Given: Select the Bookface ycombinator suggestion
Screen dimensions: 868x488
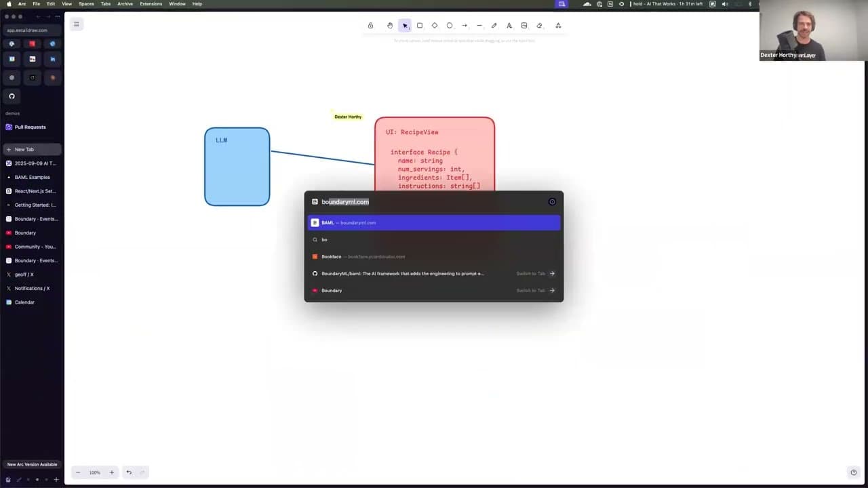Looking at the screenshot, I should (434, 257).
